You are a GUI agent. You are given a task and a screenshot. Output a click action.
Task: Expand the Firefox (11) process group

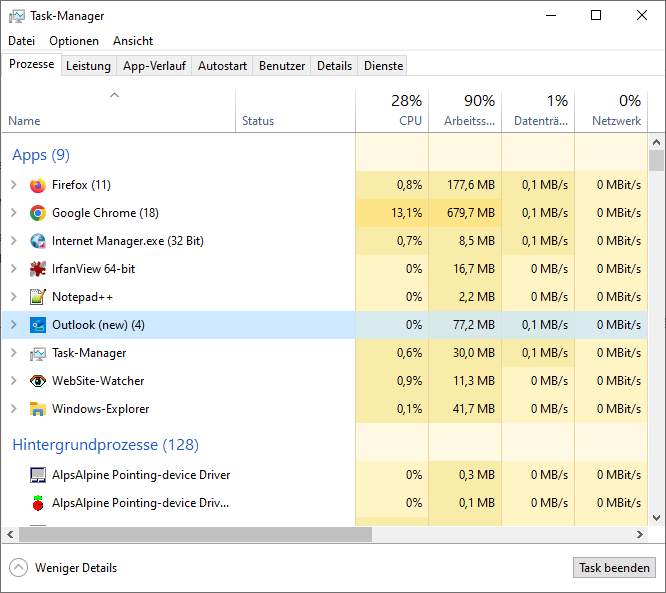coord(14,185)
